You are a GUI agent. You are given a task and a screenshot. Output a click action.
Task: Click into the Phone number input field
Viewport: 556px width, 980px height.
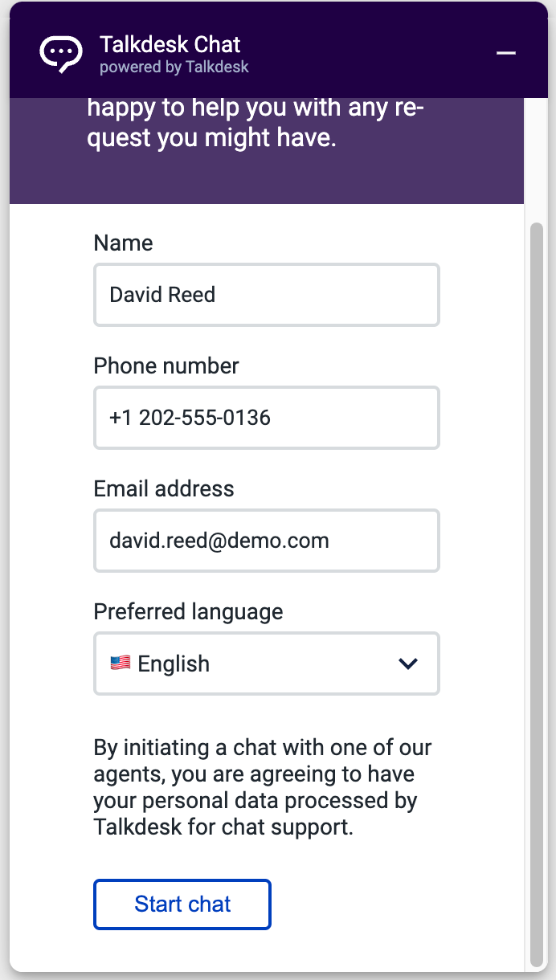(267, 418)
